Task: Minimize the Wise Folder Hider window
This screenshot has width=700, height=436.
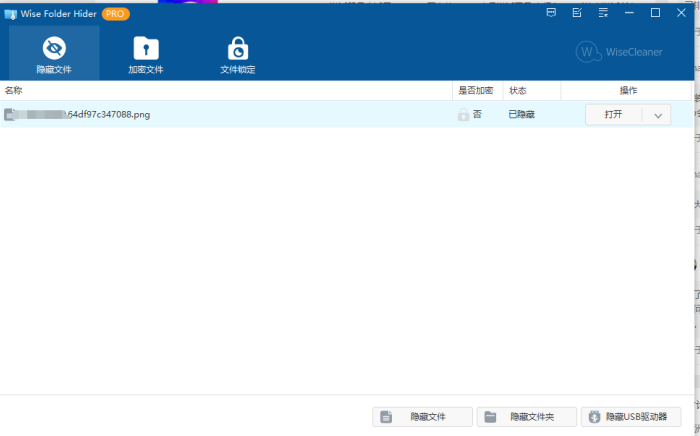Action: 629,13
